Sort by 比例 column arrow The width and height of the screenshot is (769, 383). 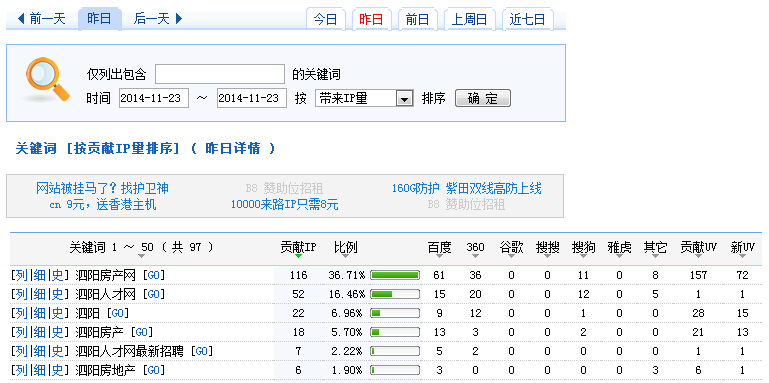(345, 256)
